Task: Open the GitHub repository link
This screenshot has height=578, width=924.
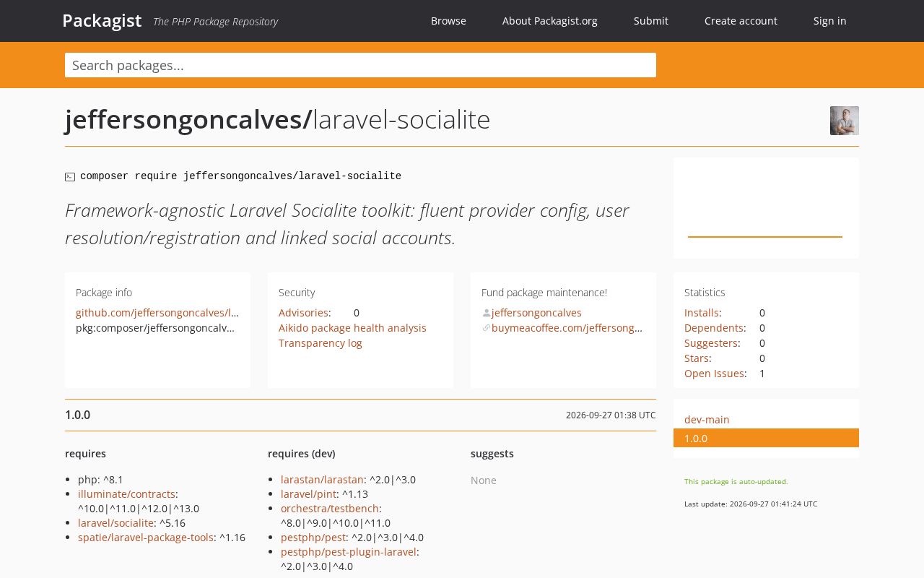Action: tap(157, 313)
